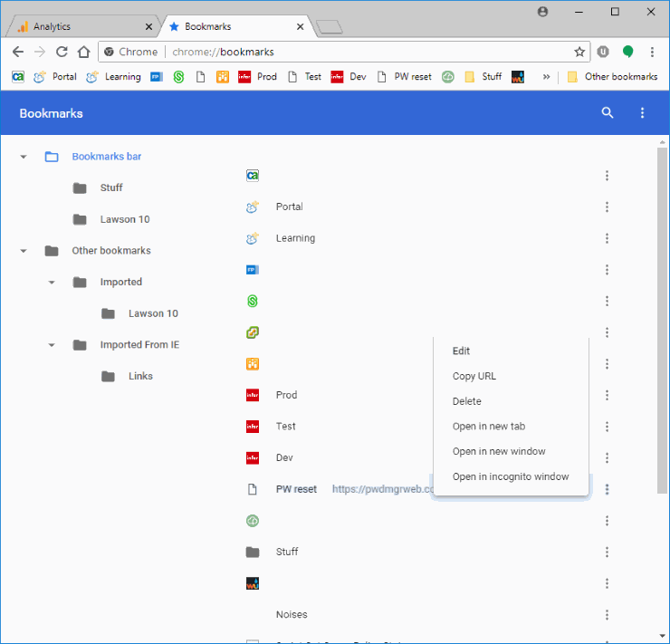This screenshot has width=670, height=644.
Task: Select the green S bookmark row in list
Action: [429, 302]
